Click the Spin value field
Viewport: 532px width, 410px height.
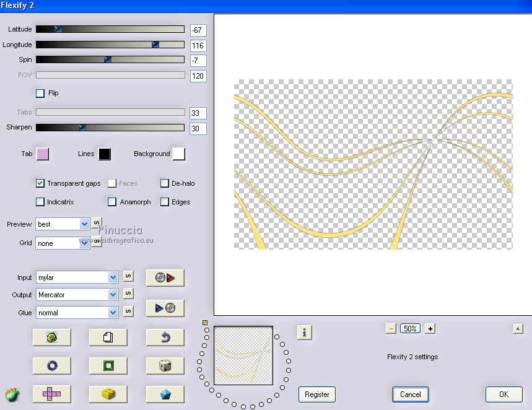[198, 61]
